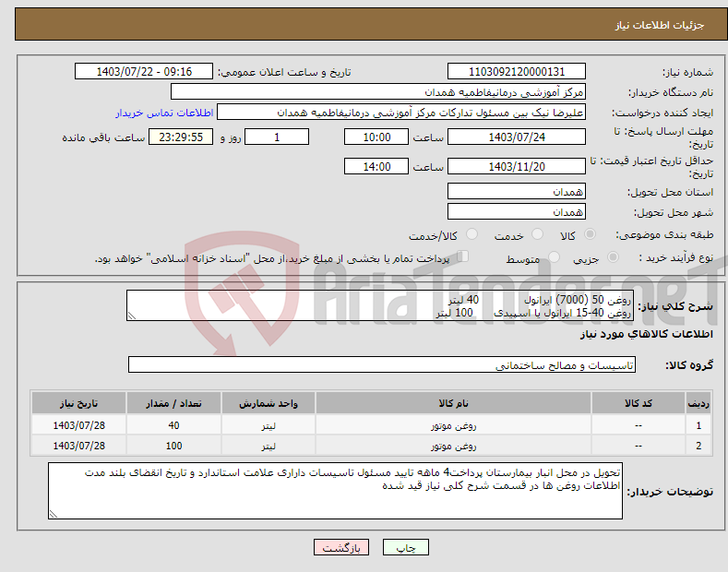Click روغن موتور in row 2
The image size is (728, 572).
(453, 446)
